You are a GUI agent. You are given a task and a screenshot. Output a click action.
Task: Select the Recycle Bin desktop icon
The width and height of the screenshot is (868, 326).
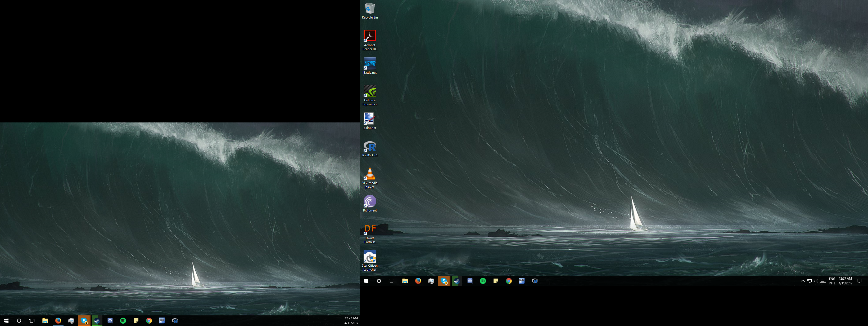[370, 10]
